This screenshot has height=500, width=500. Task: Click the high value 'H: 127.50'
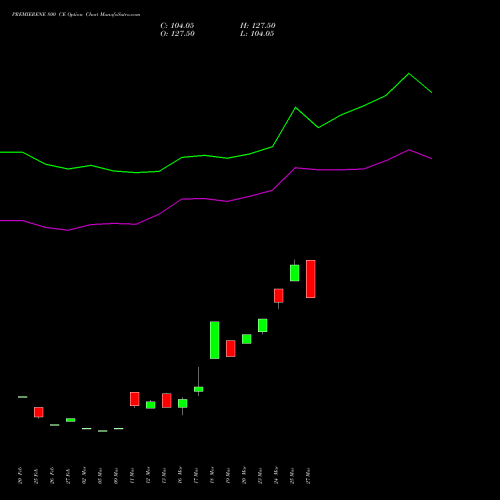(x=258, y=26)
